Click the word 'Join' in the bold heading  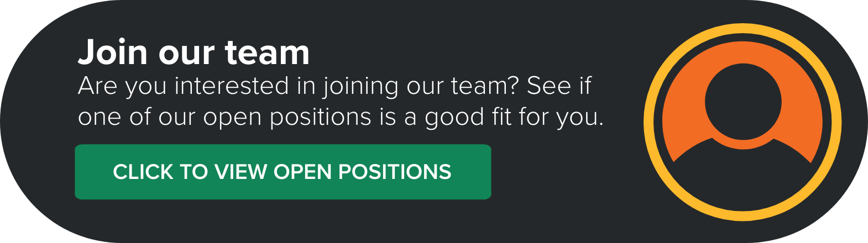(x=113, y=53)
